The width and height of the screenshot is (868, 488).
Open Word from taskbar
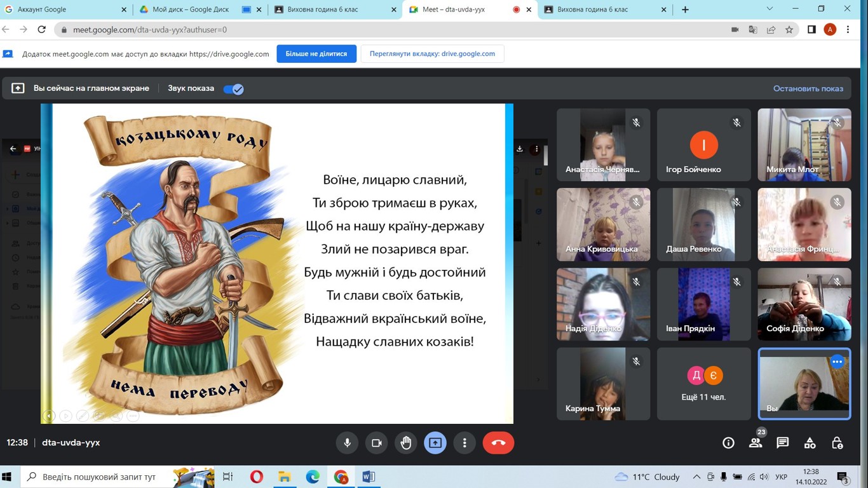click(x=369, y=477)
